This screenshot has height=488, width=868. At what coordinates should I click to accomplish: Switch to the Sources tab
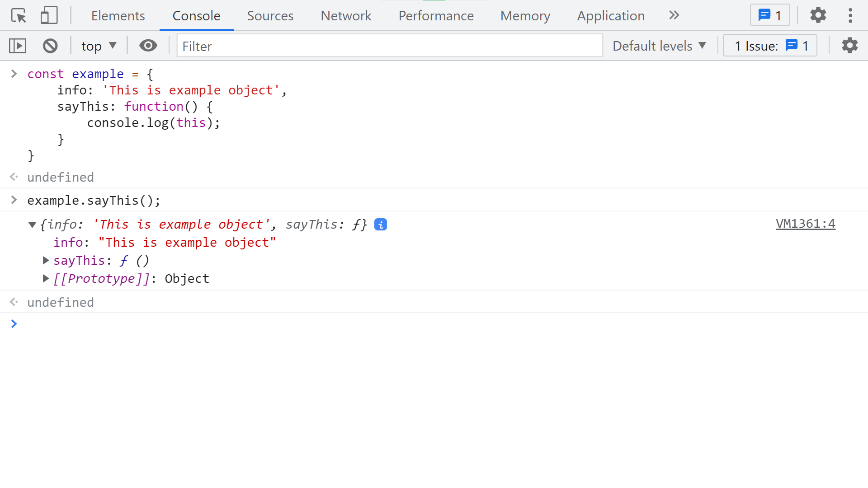[270, 16]
